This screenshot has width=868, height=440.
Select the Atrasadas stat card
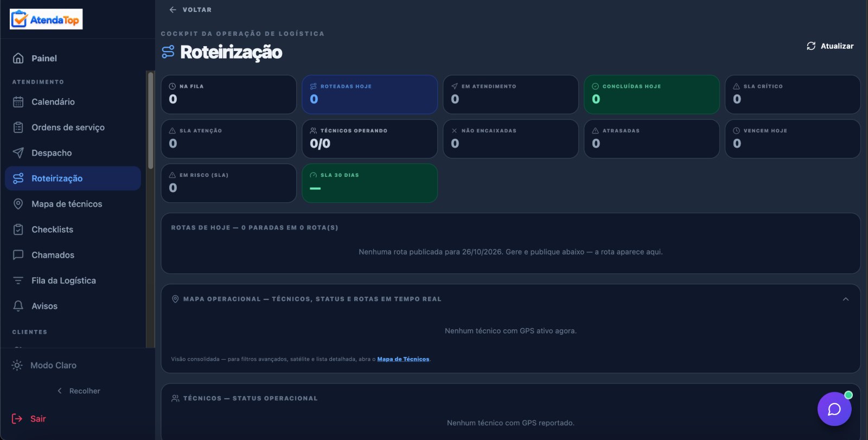point(652,139)
